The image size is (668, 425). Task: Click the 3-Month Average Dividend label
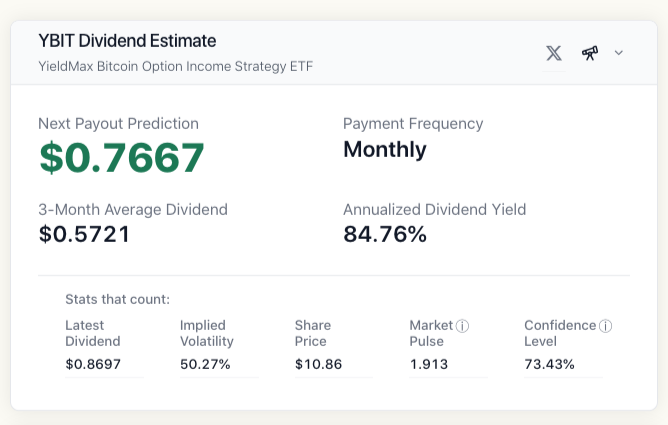133,210
